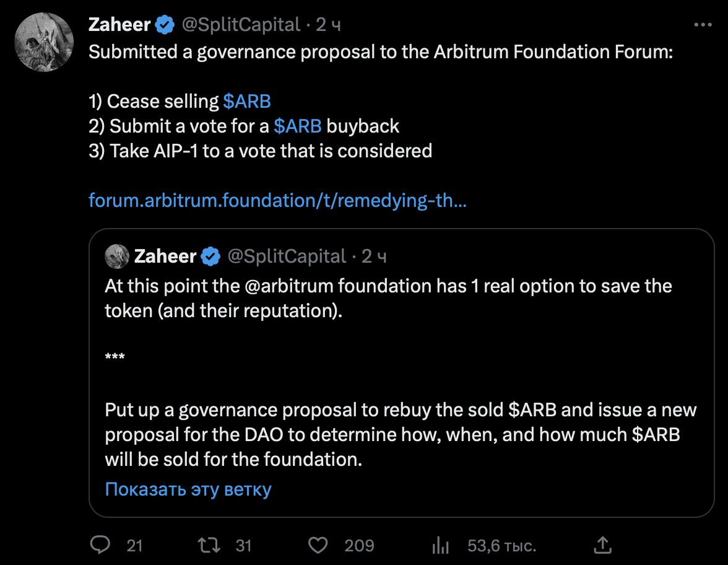Click the bold Zaheer name on the main tweet
The height and width of the screenshot is (565, 728).
pyautogui.click(x=119, y=25)
